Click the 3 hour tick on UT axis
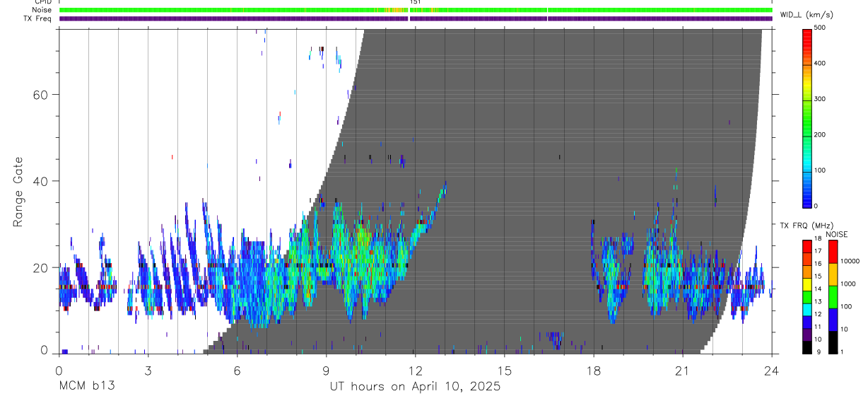 tap(148, 370)
